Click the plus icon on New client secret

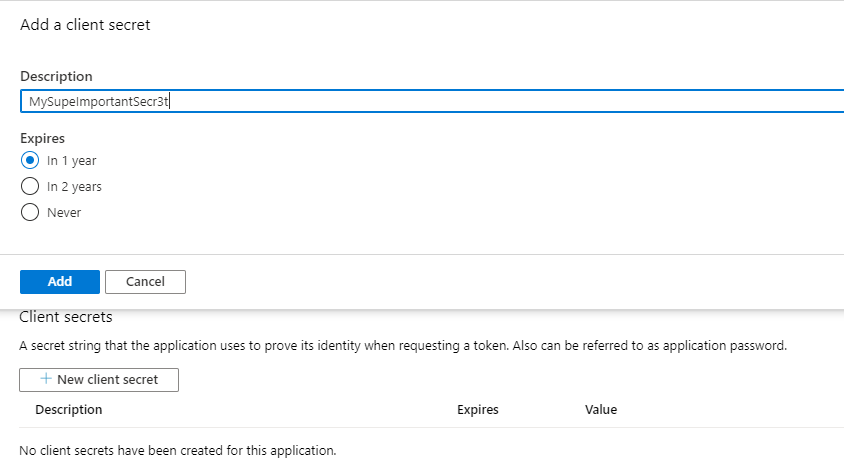point(46,379)
